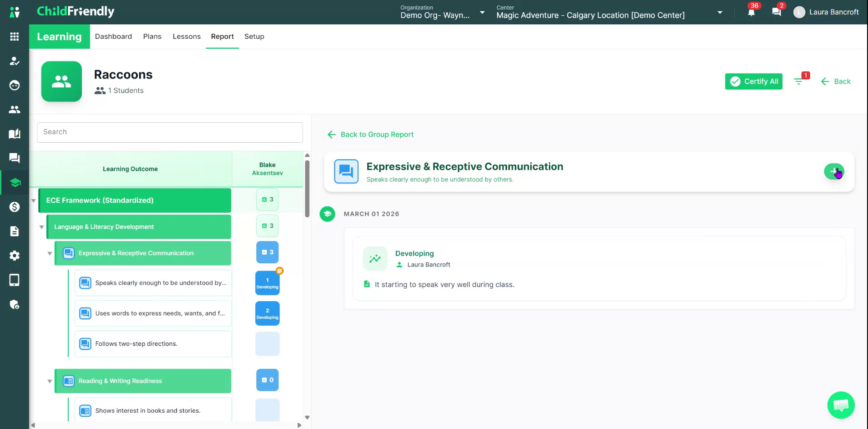Open the apps grid icon in sidebar

[14, 37]
